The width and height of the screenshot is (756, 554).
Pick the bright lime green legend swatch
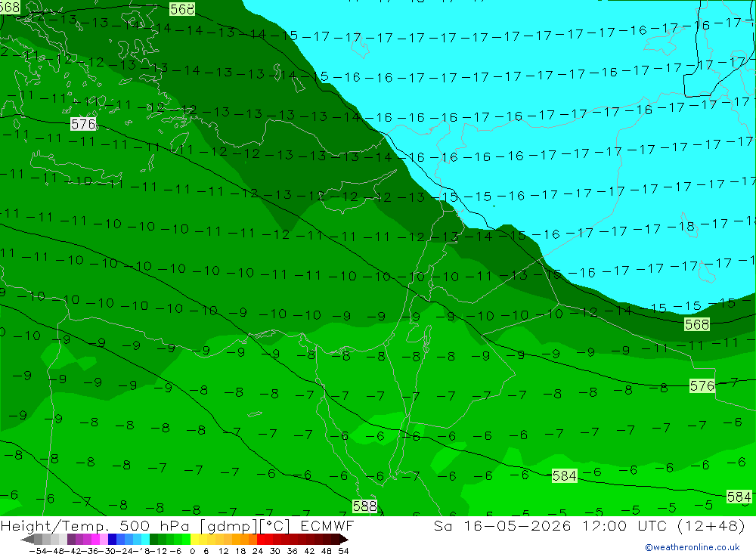coord(187,539)
